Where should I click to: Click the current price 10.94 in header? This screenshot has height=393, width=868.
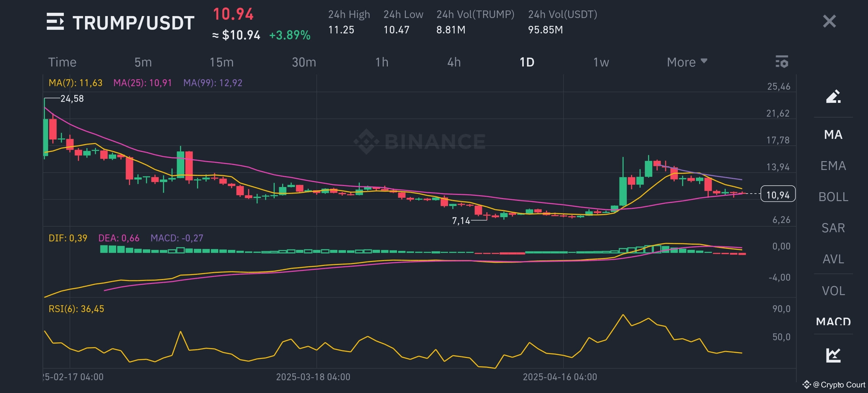233,14
